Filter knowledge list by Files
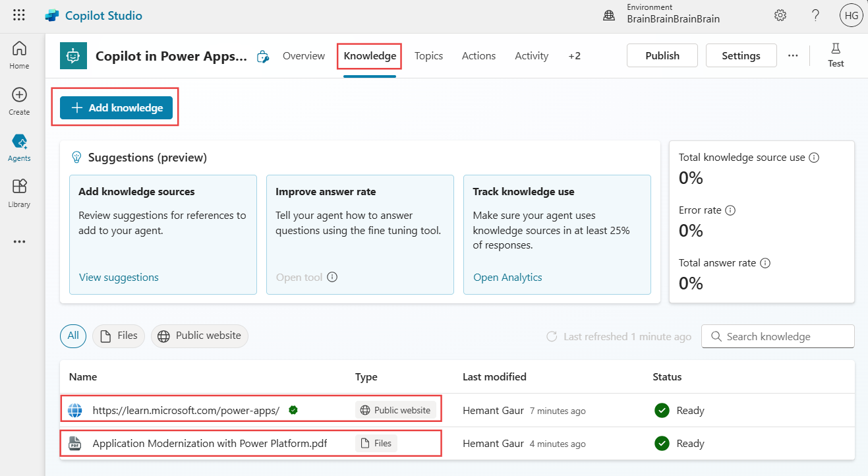Viewport: 868px width, 476px height. (x=119, y=336)
